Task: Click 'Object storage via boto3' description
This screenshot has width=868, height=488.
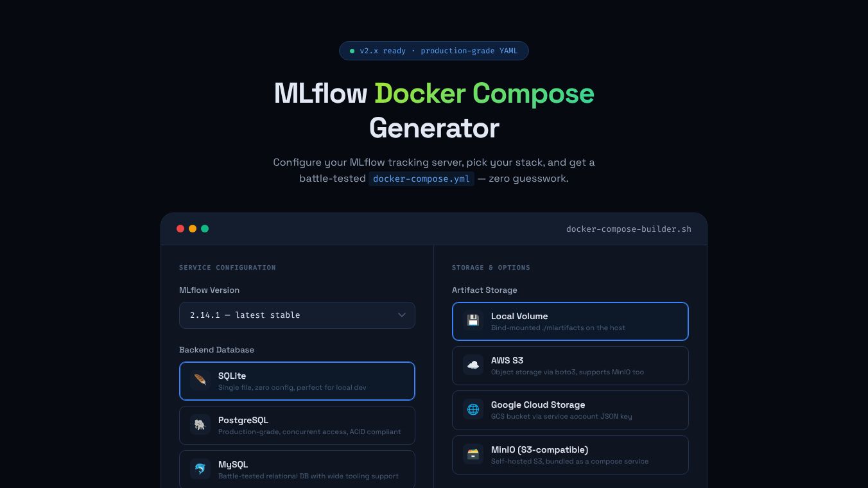Action: [x=568, y=372]
